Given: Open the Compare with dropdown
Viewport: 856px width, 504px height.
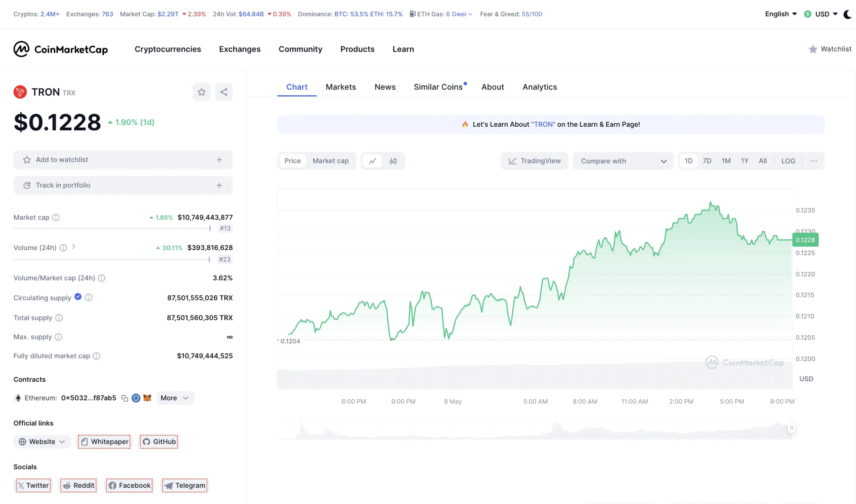Looking at the screenshot, I should point(623,161).
